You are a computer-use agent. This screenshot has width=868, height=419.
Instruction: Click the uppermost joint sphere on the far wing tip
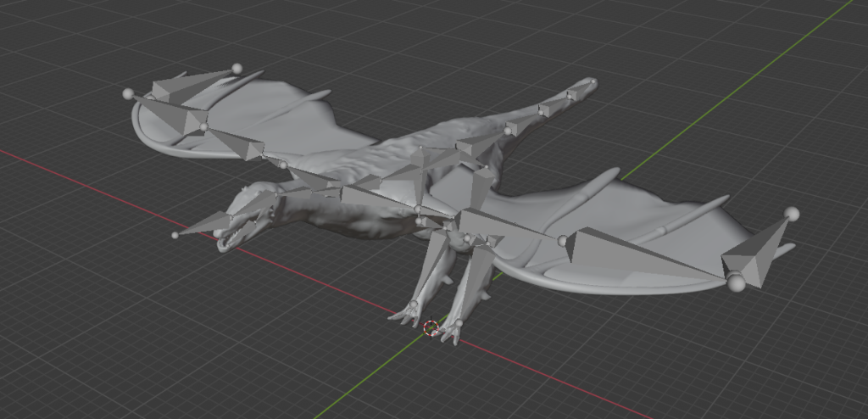(236, 68)
